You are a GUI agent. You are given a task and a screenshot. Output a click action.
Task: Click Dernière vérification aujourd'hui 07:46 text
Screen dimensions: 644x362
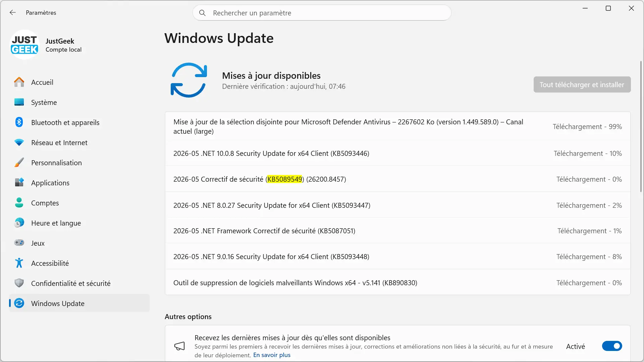point(283,86)
